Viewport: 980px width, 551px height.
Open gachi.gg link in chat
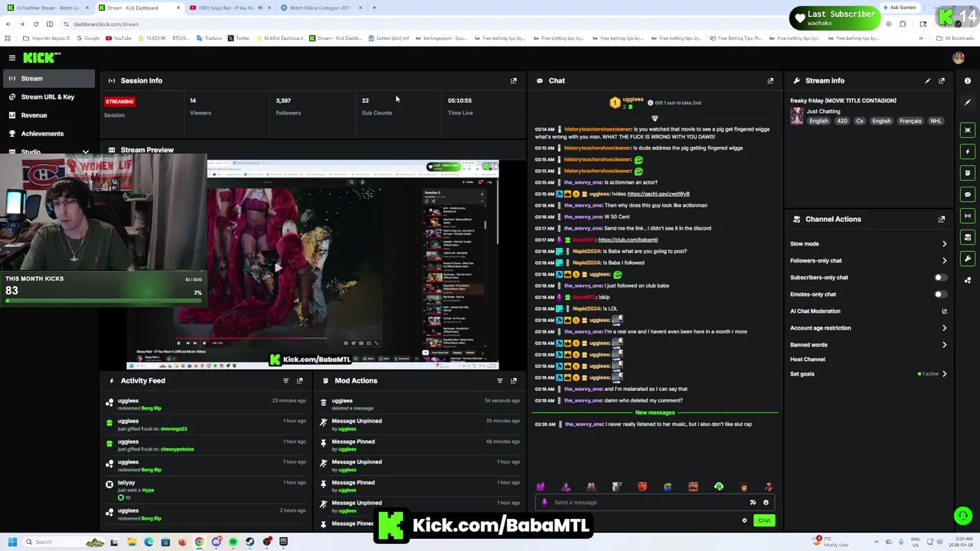point(658,194)
